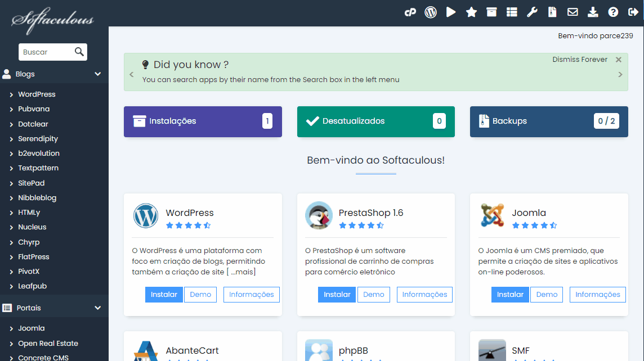Screen dimensions: 644x361
Task: Open the Desatualizados panel
Action: click(x=376, y=121)
